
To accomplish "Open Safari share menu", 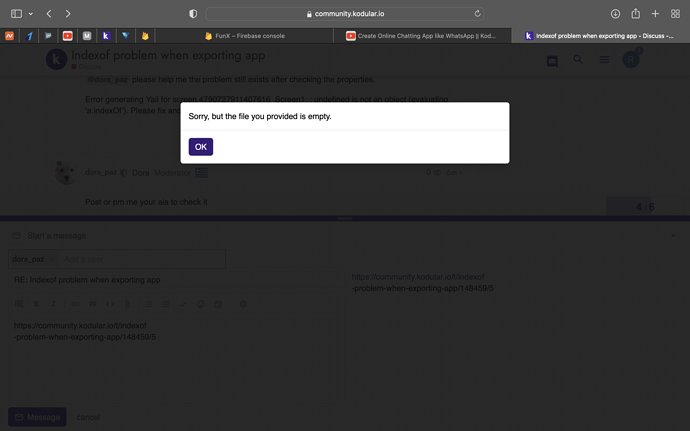I will coord(635,14).
